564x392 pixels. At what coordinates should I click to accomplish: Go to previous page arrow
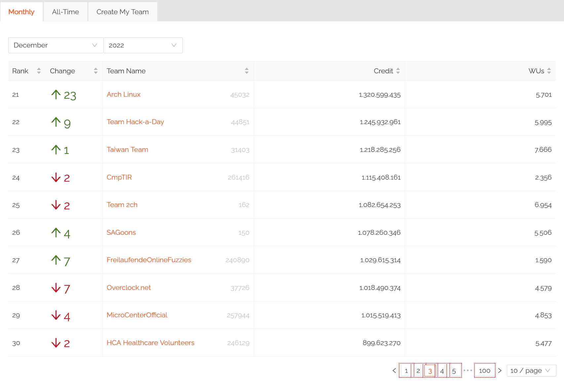394,371
